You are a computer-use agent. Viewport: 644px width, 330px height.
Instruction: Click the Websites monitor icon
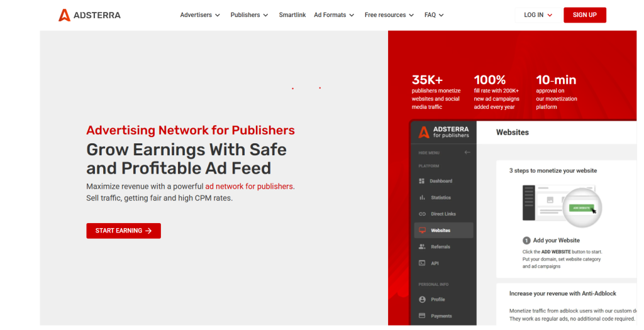[422, 230]
